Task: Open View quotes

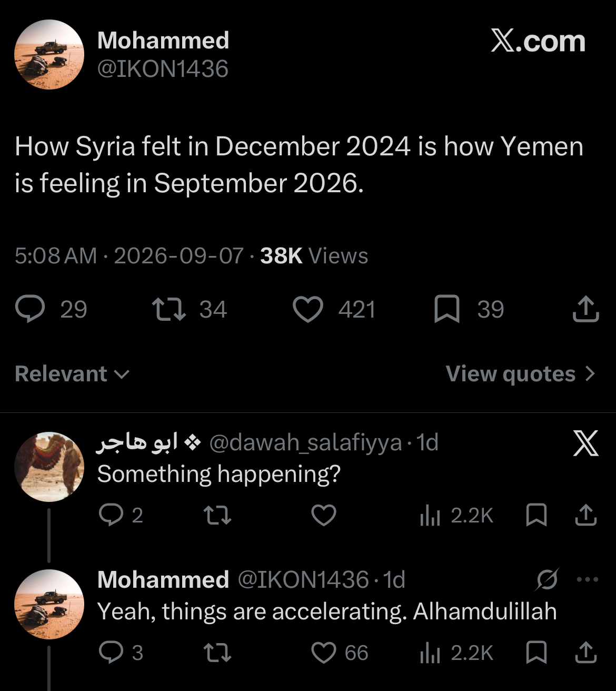Action: tap(510, 374)
